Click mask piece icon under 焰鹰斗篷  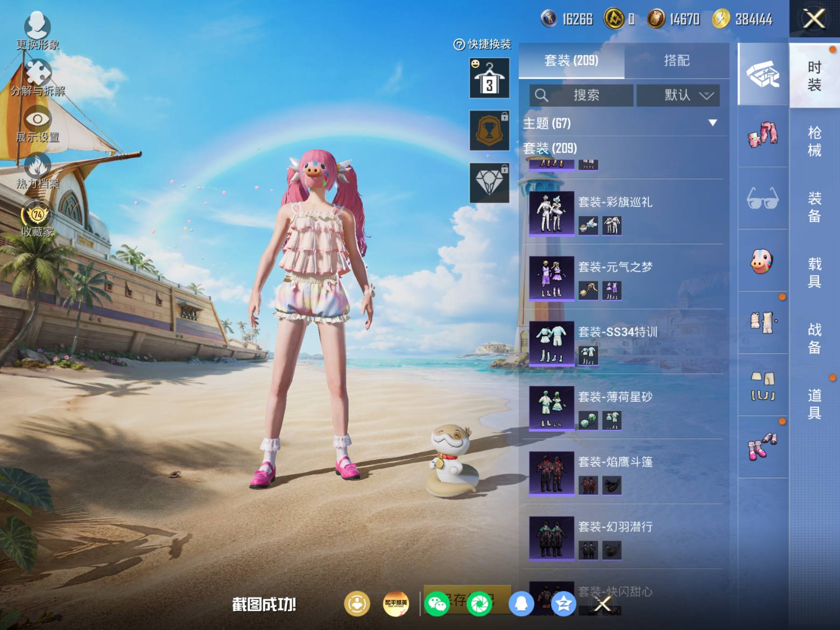pos(611,485)
